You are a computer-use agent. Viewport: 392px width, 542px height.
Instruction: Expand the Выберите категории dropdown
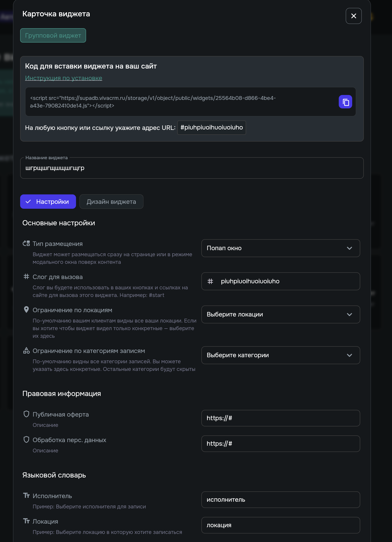[281, 355]
